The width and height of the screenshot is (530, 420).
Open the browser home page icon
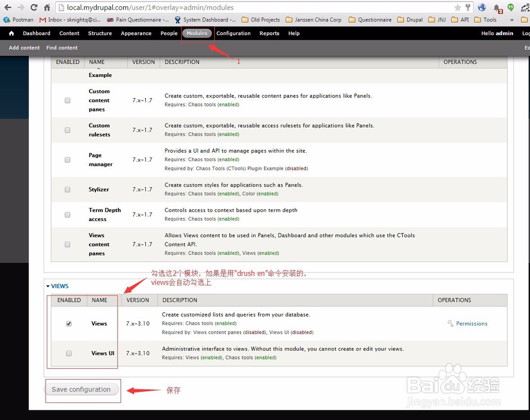[x=47, y=7]
